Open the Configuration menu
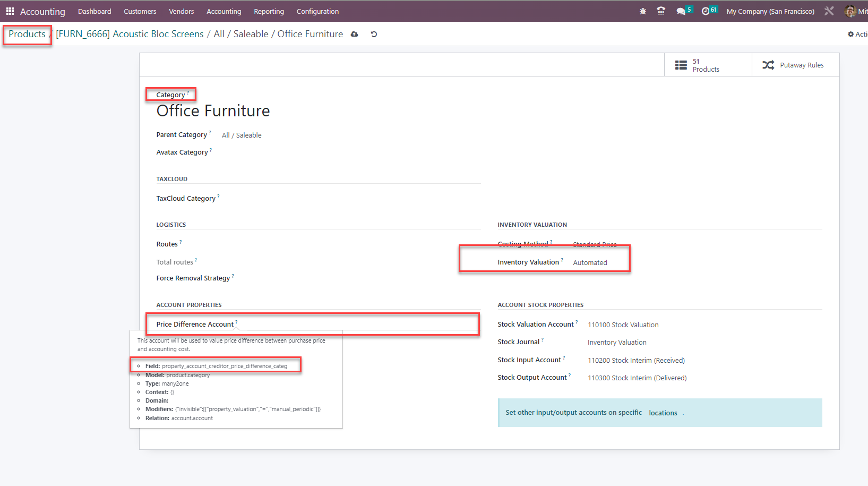Screen dimensions: 868x486 (317, 11)
